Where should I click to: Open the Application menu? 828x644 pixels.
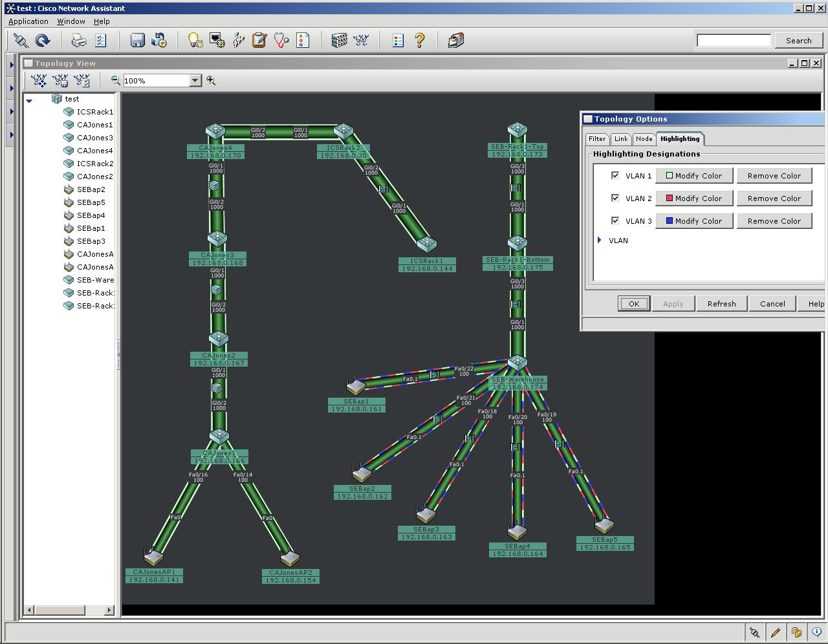[x=28, y=21]
